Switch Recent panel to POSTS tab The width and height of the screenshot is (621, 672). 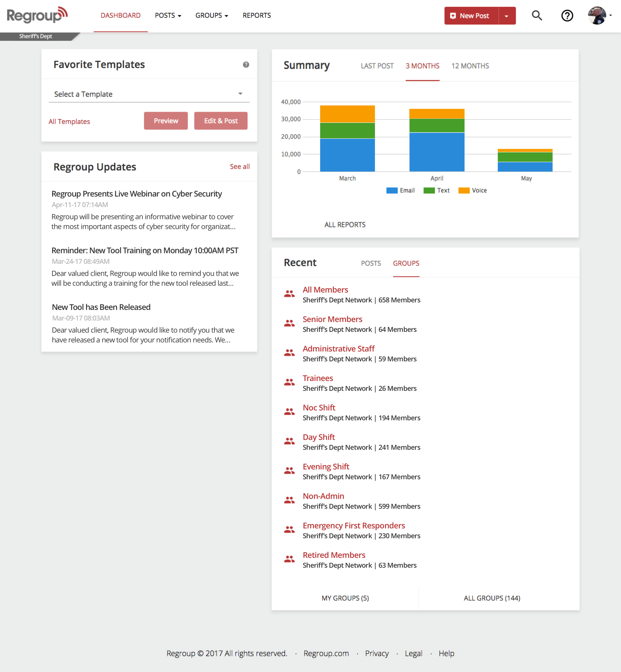(x=371, y=263)
